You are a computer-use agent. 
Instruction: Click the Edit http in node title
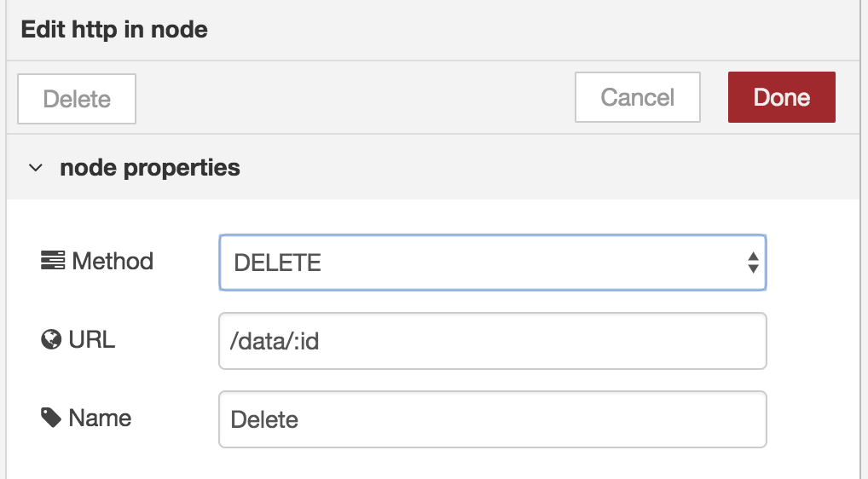pos(114,29)
